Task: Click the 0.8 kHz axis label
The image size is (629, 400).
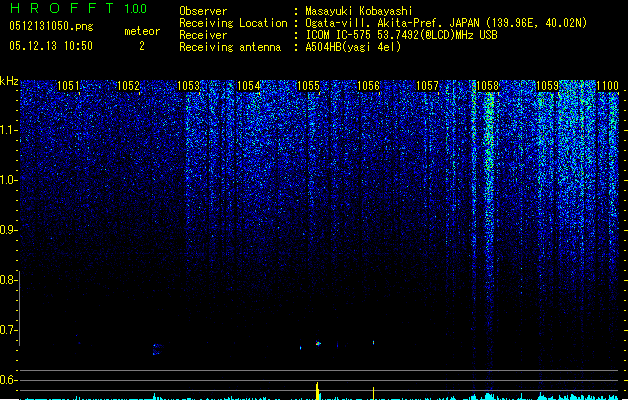Action: [x=8, y=280]
